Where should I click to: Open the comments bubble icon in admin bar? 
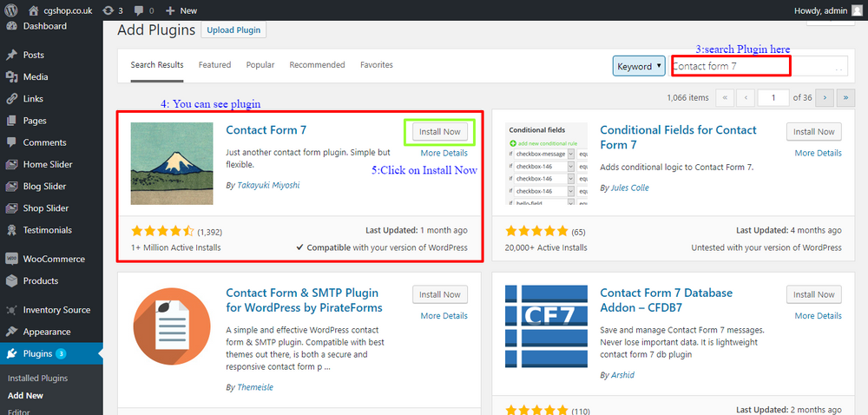point(138,10)
